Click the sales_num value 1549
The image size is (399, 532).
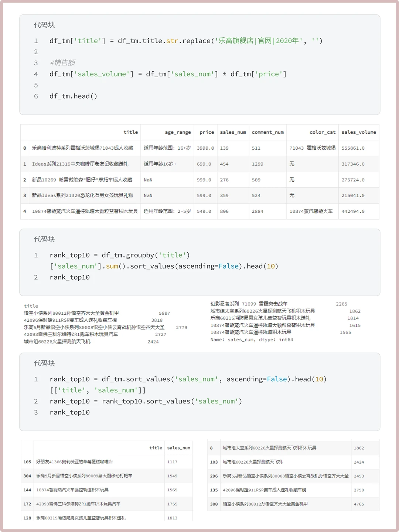click(x=172, y=476)
